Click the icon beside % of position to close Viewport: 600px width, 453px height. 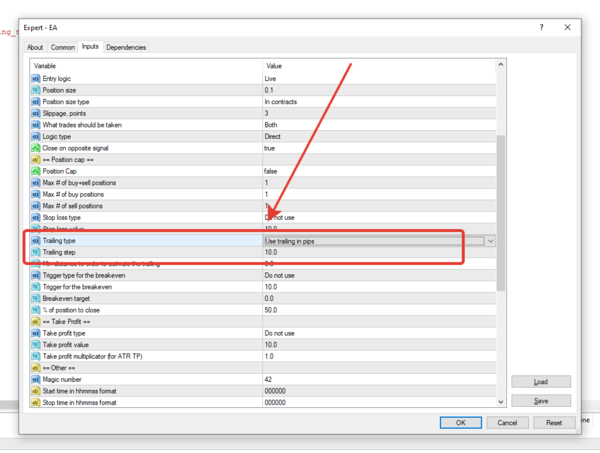36,310
